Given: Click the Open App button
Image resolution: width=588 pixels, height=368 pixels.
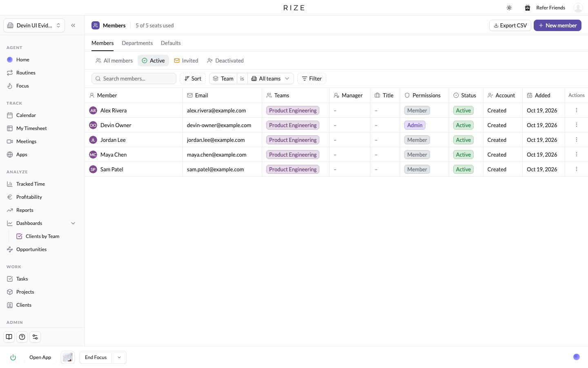Looking at the screenshot, I should [40, 357].
